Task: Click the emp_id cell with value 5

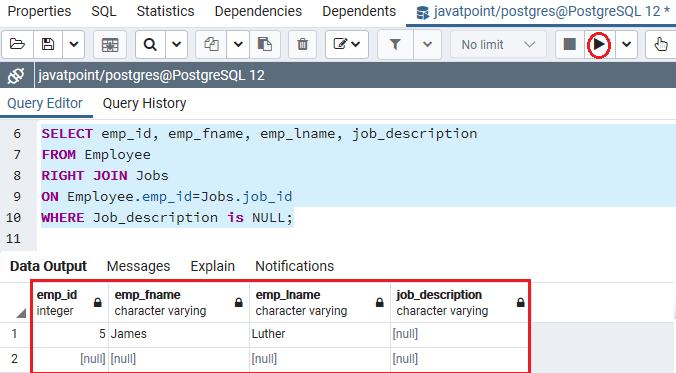Action: click(x=70, y=334)
